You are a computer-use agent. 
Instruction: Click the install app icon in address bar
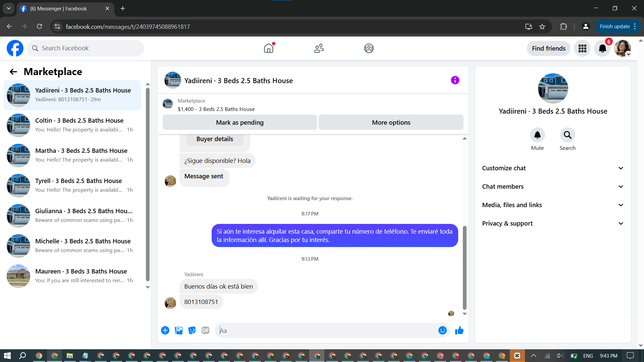click(x=529, y=26)
